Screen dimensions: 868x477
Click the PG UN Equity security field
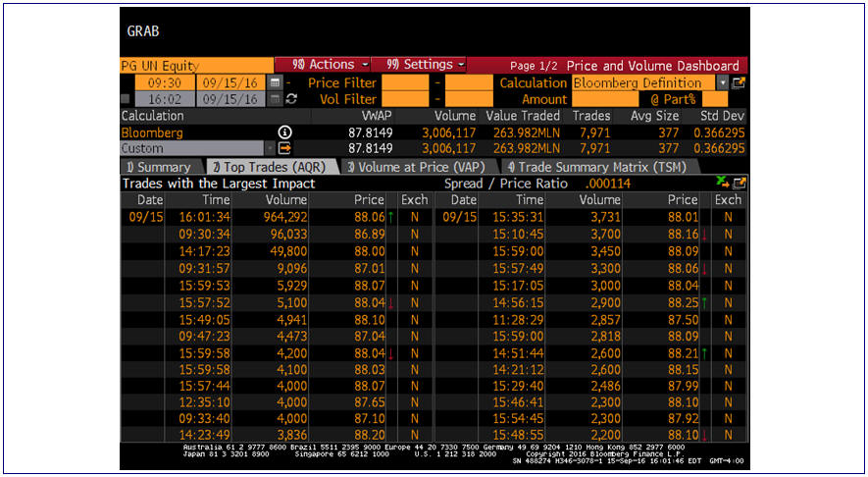point(196,65)
